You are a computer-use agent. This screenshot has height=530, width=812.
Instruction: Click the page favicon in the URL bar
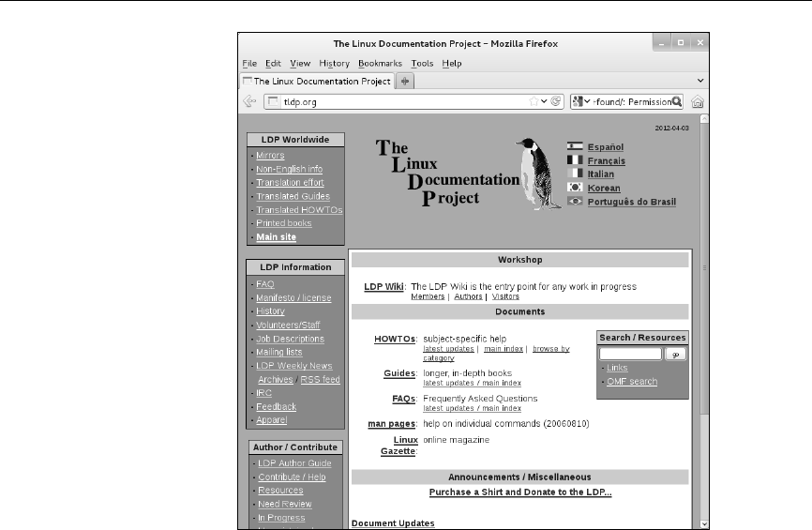pos(273,101)
